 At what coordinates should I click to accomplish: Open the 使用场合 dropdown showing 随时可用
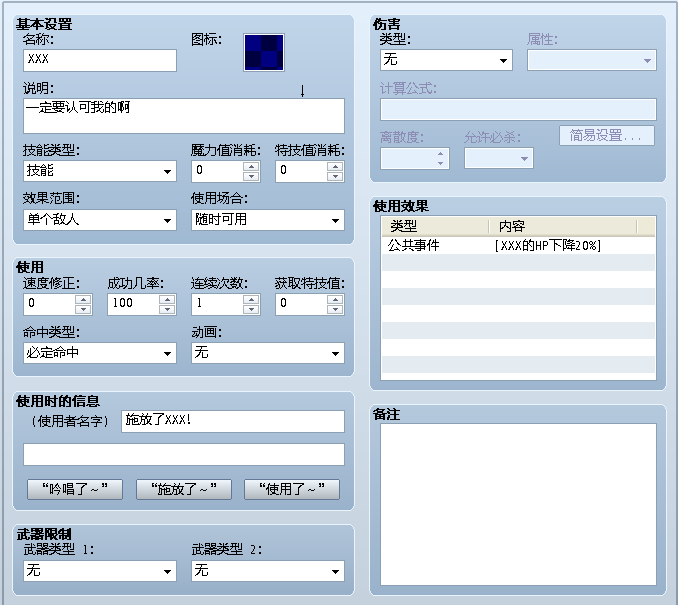click(268, 220)
